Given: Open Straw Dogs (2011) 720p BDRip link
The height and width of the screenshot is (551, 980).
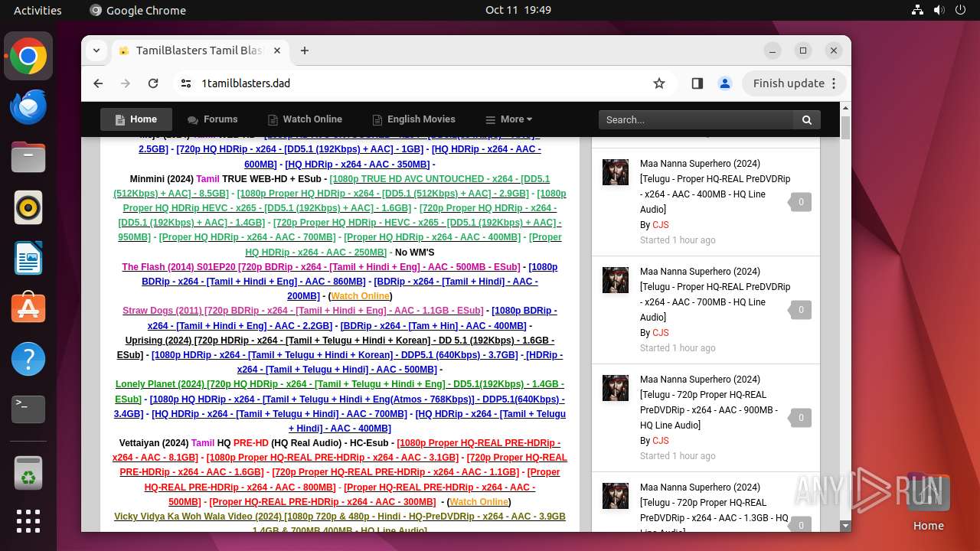Looking at the screenshot, I should tap(303, 311).
